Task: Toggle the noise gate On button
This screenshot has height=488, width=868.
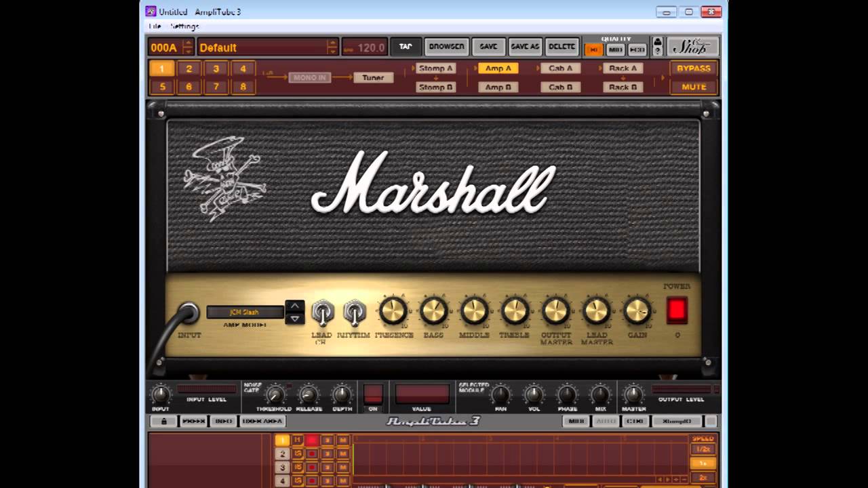Action: (x=373, y=394)
